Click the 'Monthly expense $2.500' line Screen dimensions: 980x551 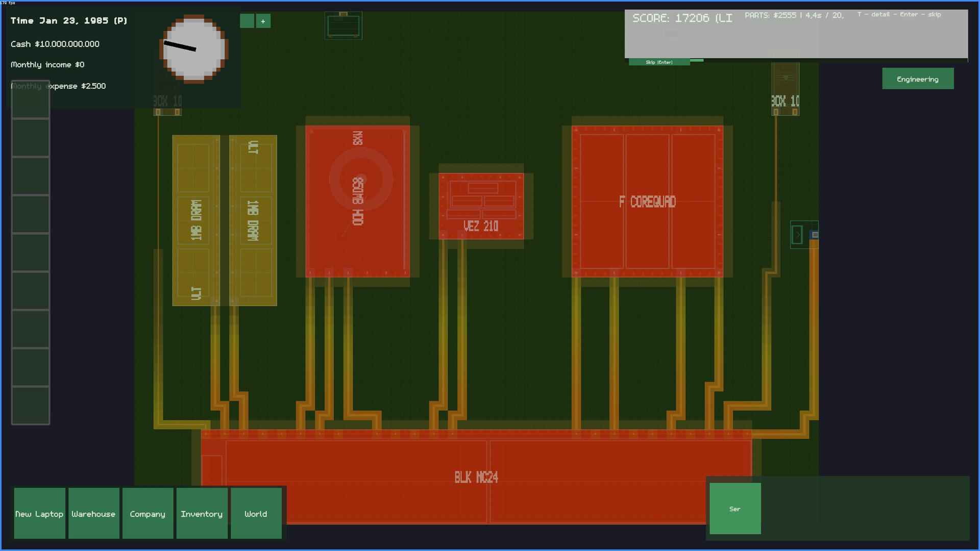pyautogui.click(x=58, y=86)
